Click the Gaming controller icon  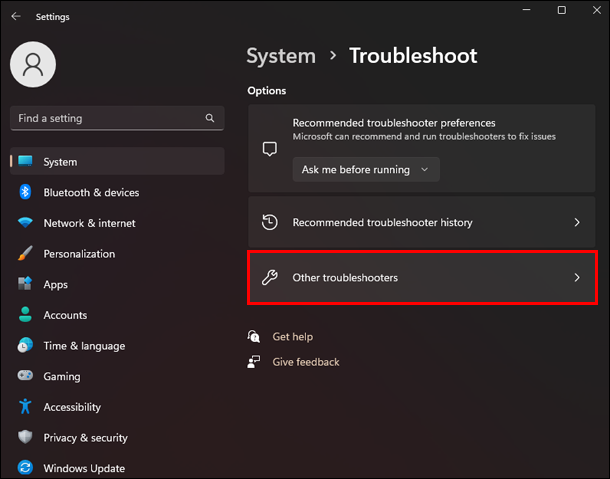click(x=25, y=377)
